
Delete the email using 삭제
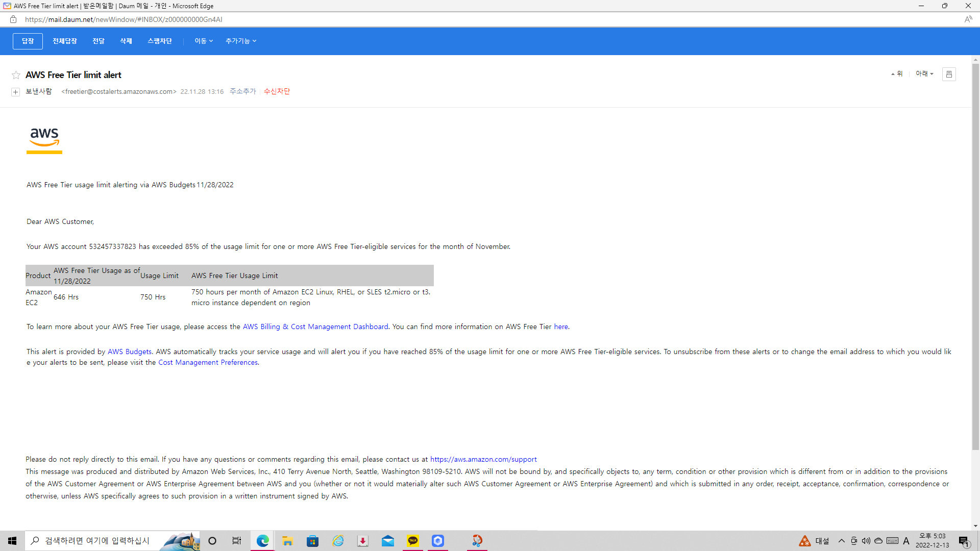(126, 41)
